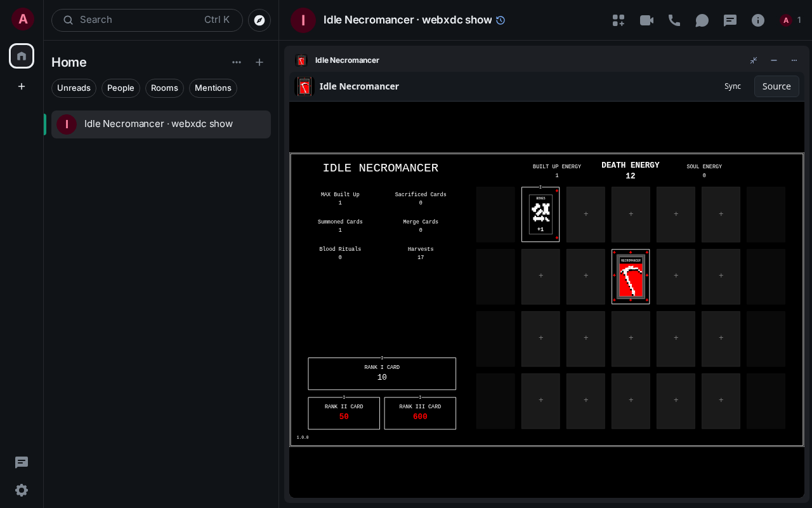Screen dimensions: 812x508
Task: Open the speech bubble icon in room header
Action: (x=702, y=20)
